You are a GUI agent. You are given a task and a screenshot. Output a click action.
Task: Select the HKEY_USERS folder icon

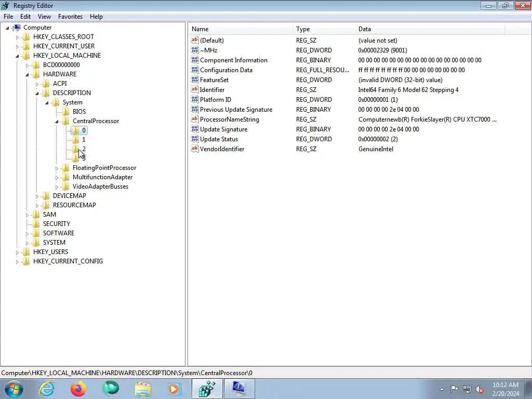pyautogui.click(x=26, y=252)
